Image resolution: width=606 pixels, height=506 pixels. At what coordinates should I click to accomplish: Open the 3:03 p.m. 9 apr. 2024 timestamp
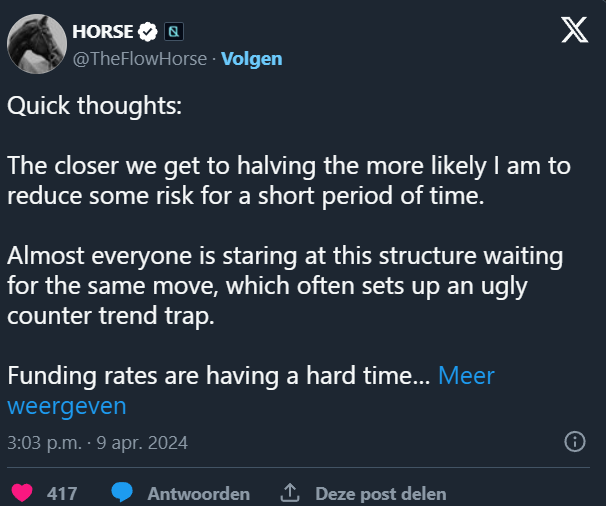point(97,441)
